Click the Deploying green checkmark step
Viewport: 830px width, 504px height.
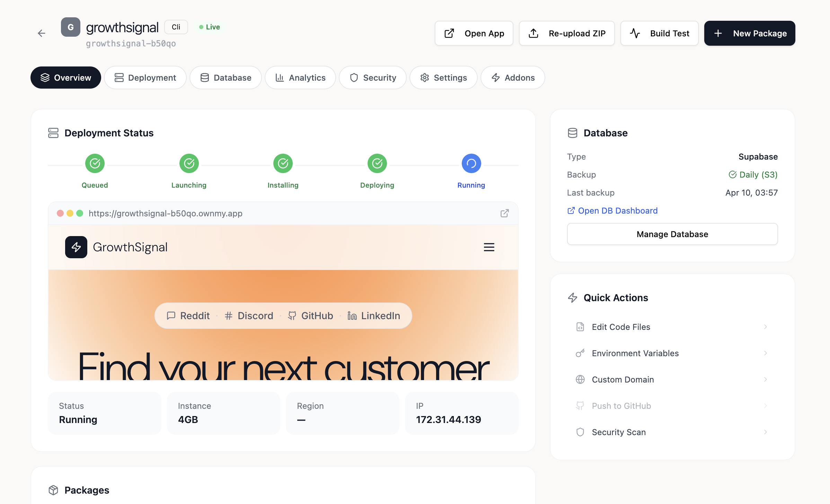tap(377, 163)
